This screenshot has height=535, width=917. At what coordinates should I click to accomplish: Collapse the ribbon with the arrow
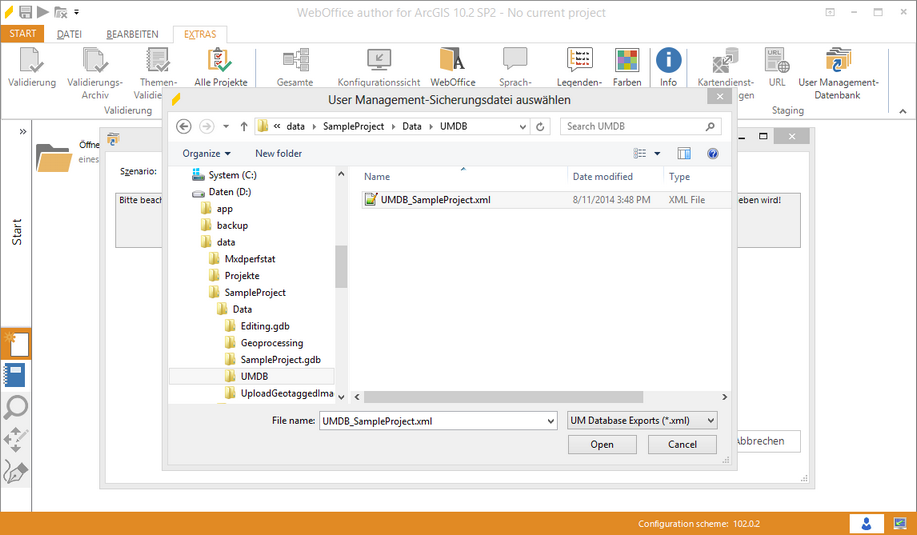[903, 111]
